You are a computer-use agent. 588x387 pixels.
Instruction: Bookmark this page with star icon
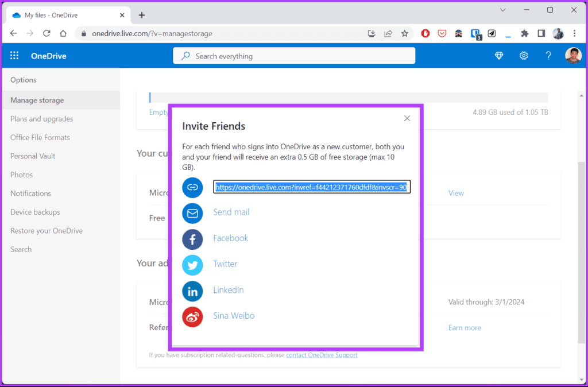click(x=404, y=34)
